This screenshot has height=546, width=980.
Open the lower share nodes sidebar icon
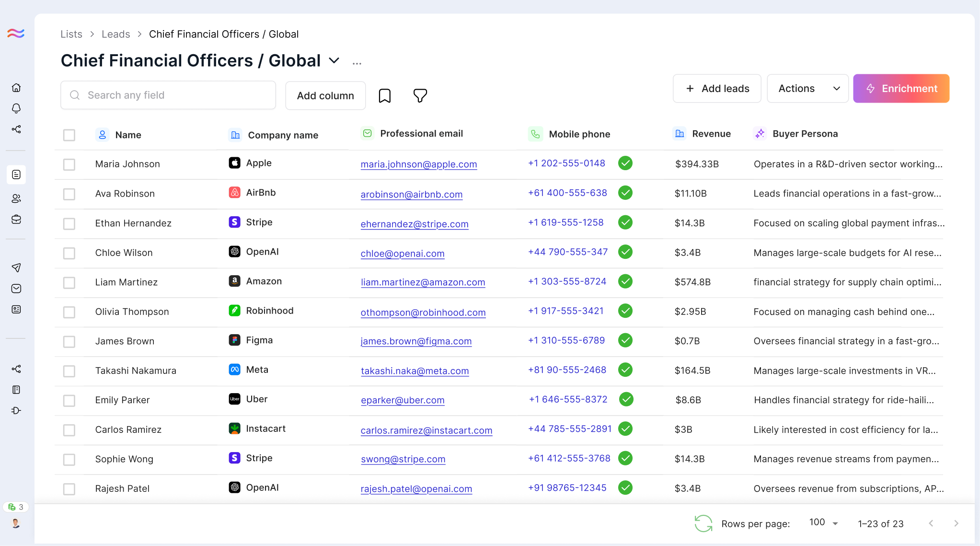coord(16,369)
